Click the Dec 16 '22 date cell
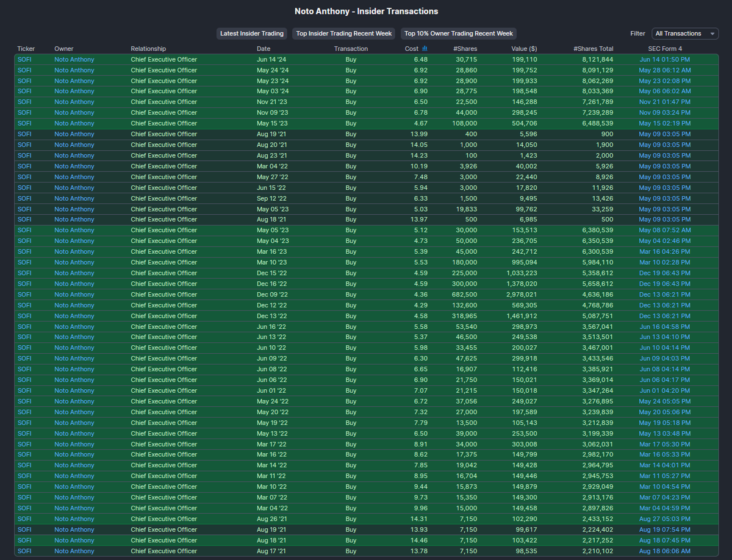 tap(271, 284)
